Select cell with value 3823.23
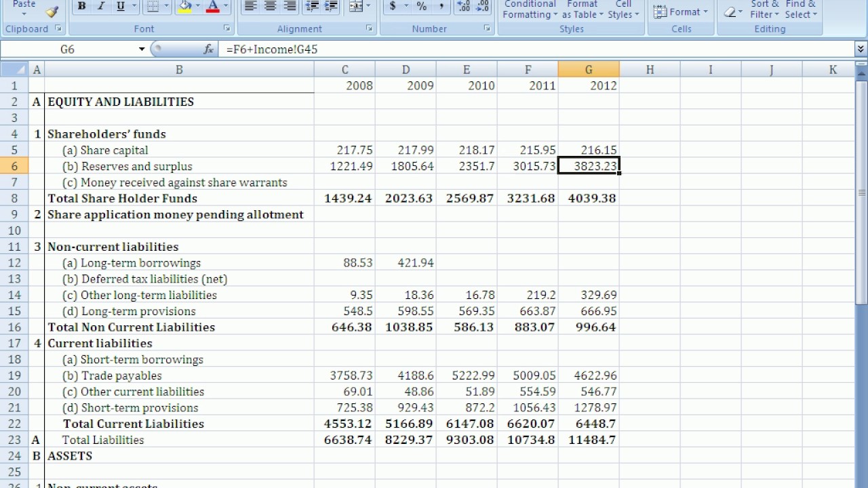The height and width of the screenshot is (488, 868). coord(589,166)
